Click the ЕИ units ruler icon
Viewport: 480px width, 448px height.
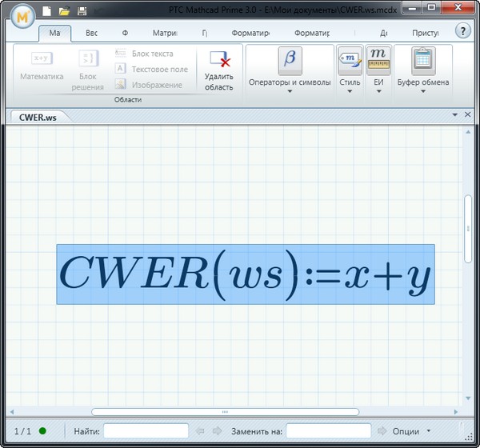click(378, 61)
